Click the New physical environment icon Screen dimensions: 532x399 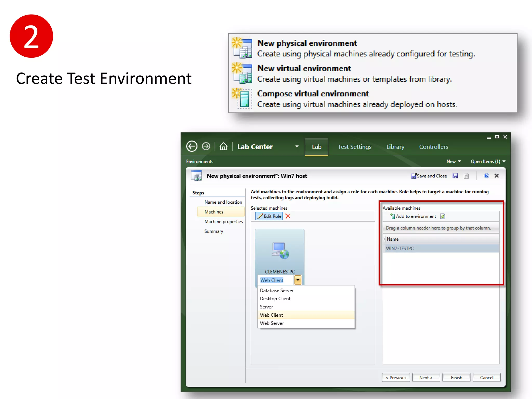point(242,48)
